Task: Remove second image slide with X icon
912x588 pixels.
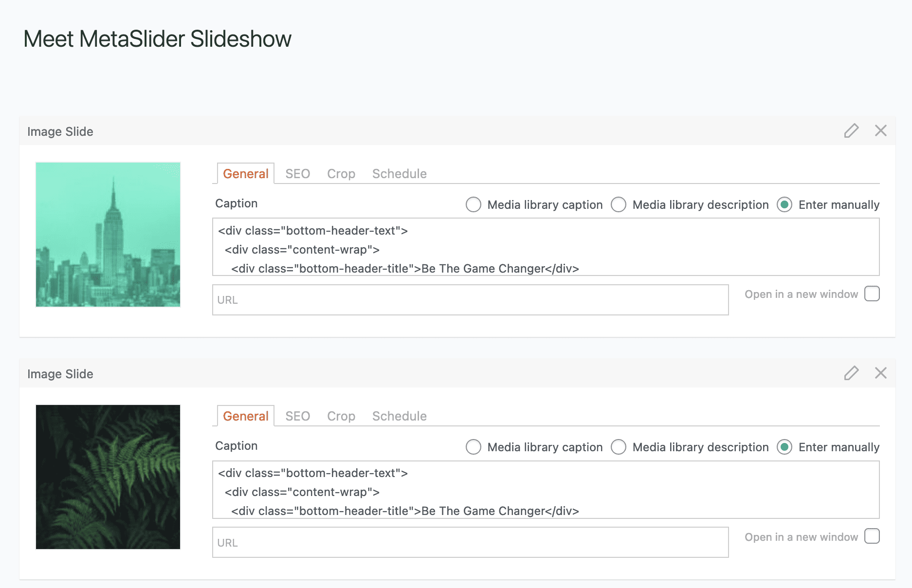Action: tap(880, 373)
